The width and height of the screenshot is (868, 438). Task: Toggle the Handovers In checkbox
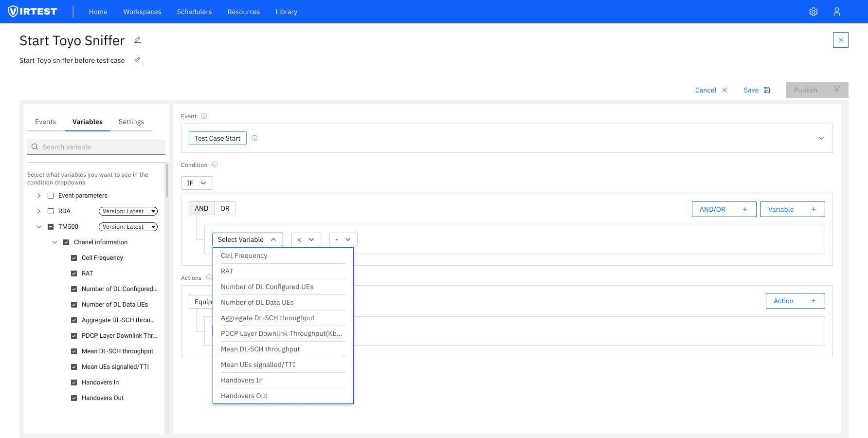point(73,382)
